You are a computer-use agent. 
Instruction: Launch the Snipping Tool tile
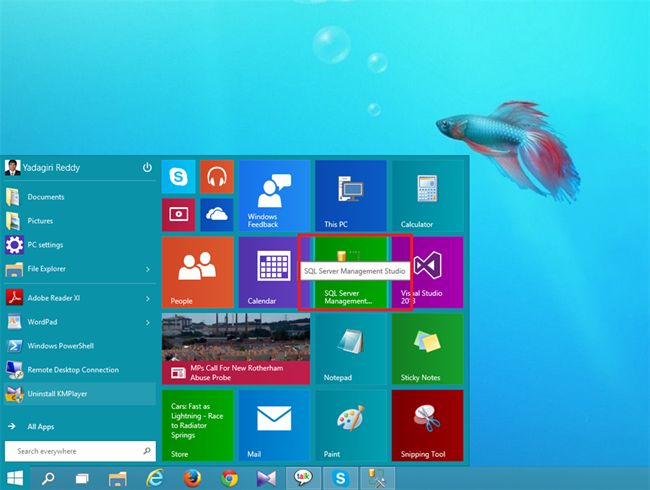pos(427,425)
